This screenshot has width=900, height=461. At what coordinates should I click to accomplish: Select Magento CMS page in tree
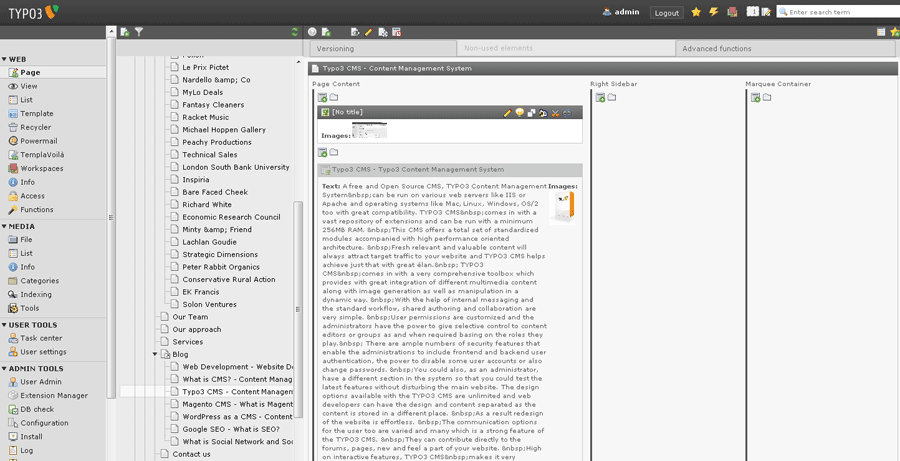pyautogui.click(x=238, y=404)
